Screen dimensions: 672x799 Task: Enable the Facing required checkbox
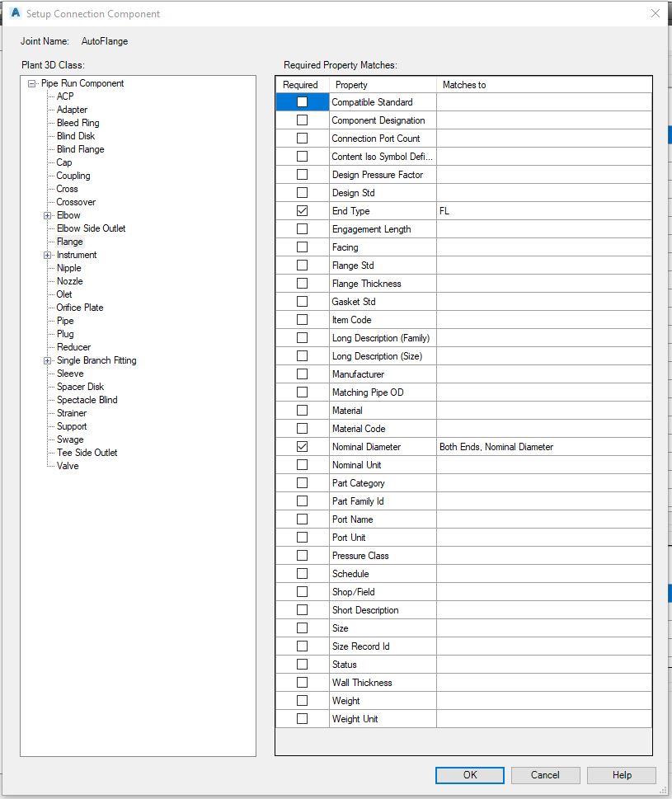(302, 247)
